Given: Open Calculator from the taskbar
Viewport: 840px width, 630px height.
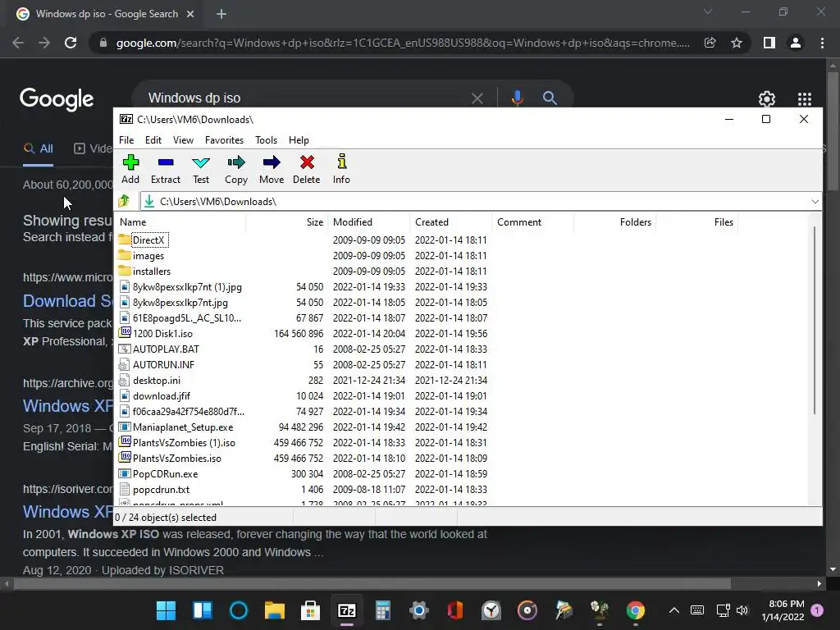Looking at the screenshot, I should (x=382, y=610).
